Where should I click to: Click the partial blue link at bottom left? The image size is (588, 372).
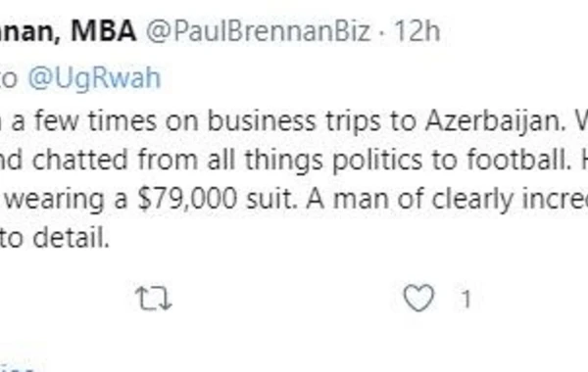17,369
